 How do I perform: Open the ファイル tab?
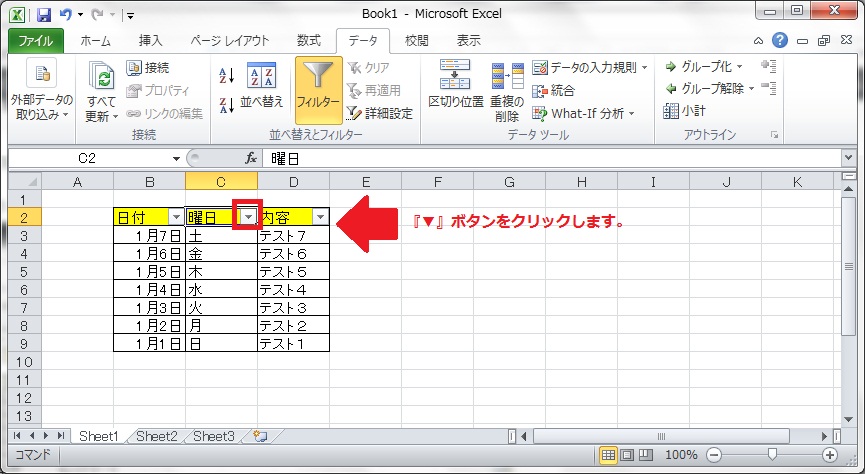click(x=36, y=40)
